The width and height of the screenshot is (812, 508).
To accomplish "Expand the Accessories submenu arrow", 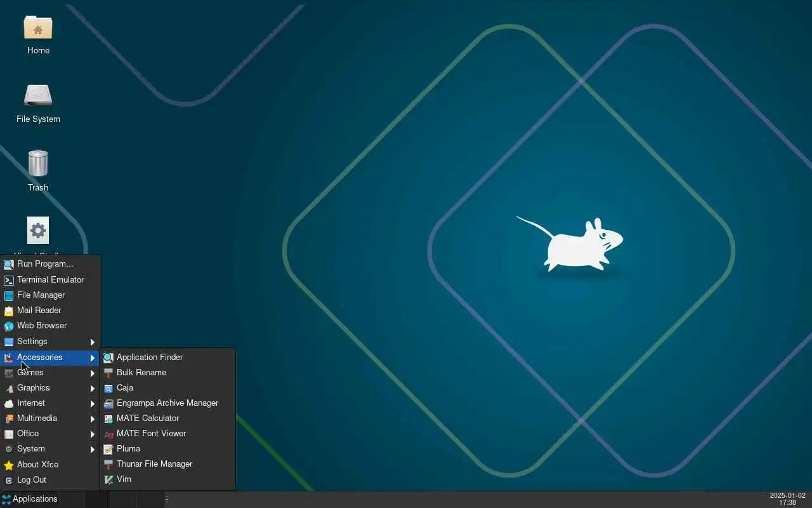I will [93, 358].
